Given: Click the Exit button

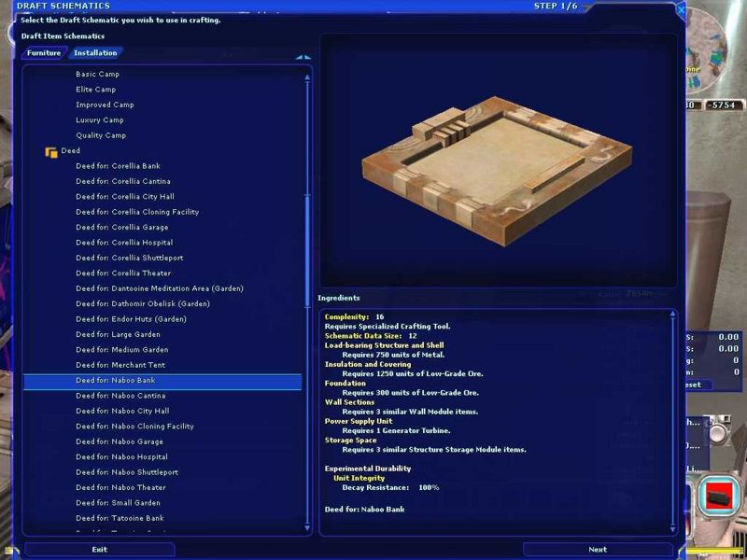Looking at the screenshot, I should (99, 550).
